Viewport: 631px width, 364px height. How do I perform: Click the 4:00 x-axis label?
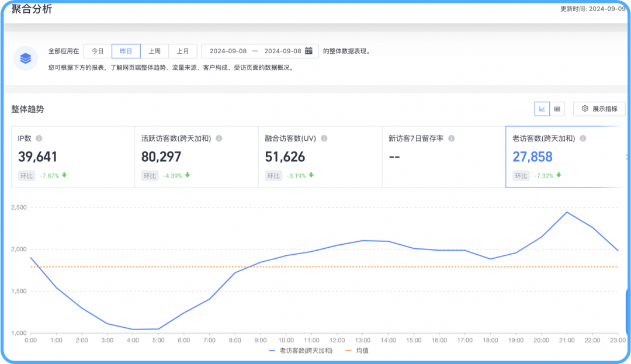coord(133,340)
